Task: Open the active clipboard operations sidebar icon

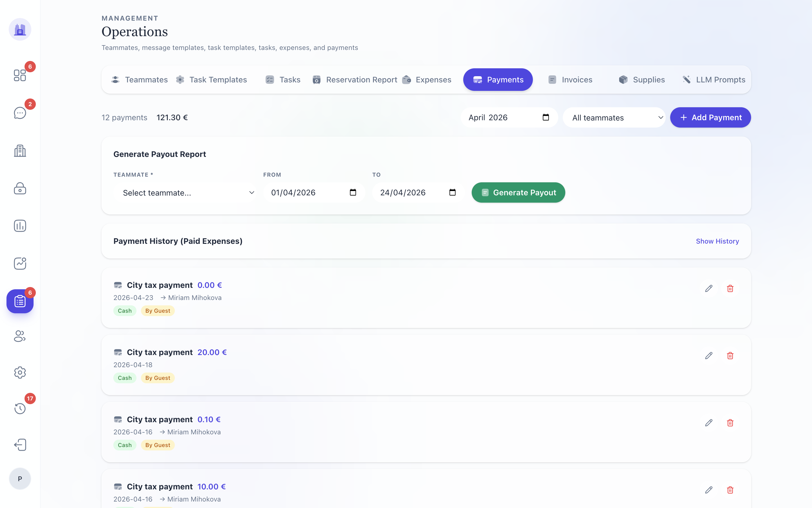Action: pos(20,301)
